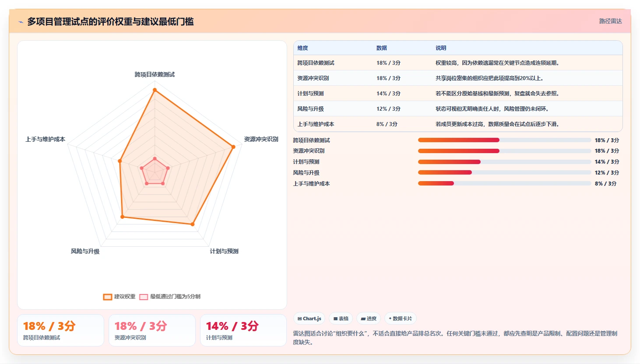Image resolution: width=640 pixels, height=364 pixels.
Task: Click orange radar data point on 资源冲突识别 axis
Action: tap(233, 147)
